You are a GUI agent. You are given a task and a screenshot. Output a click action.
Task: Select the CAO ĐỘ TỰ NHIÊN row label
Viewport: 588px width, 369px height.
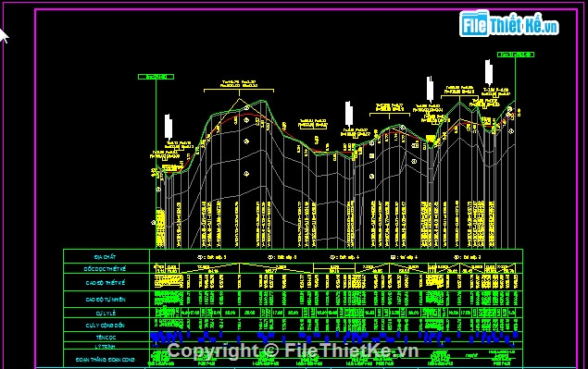tap(106, 300)
